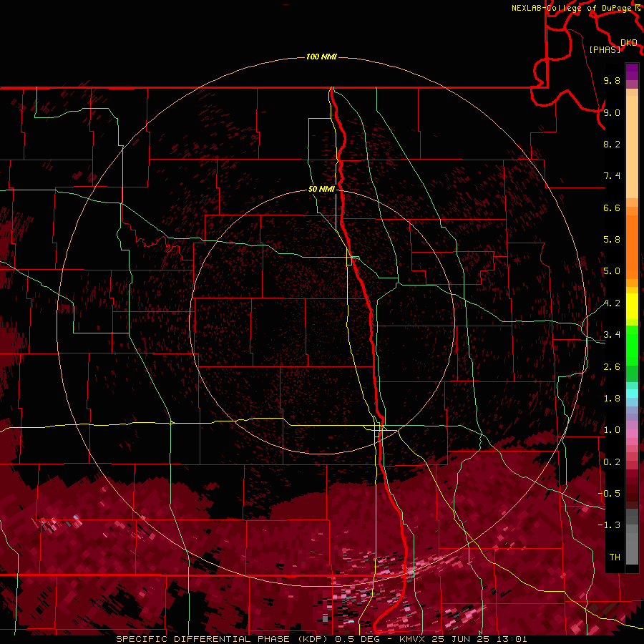Click the 9.8 value on the color scale
Image resolution: width=644 pixels, height=644 pixels.
(x=612, y=80)
